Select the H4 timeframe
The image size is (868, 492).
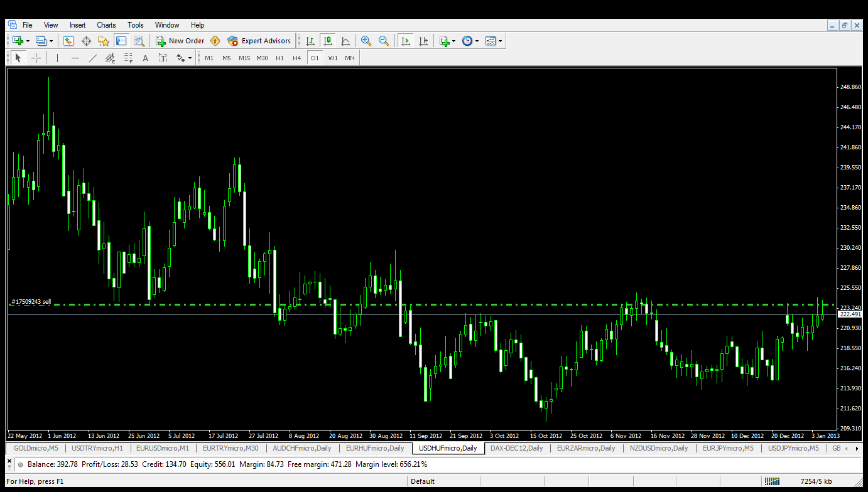[297, 58]
